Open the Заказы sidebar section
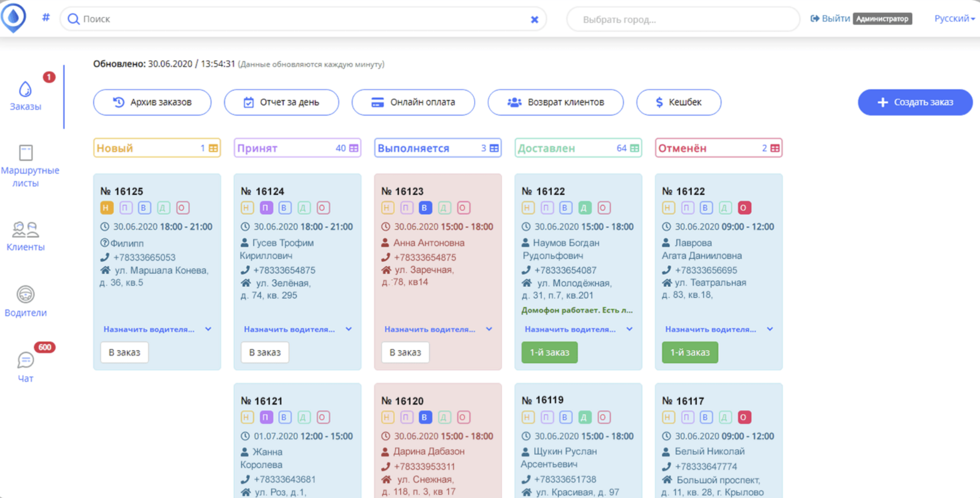The height and width of the screenshot is (498, 980). click(25, 96)
